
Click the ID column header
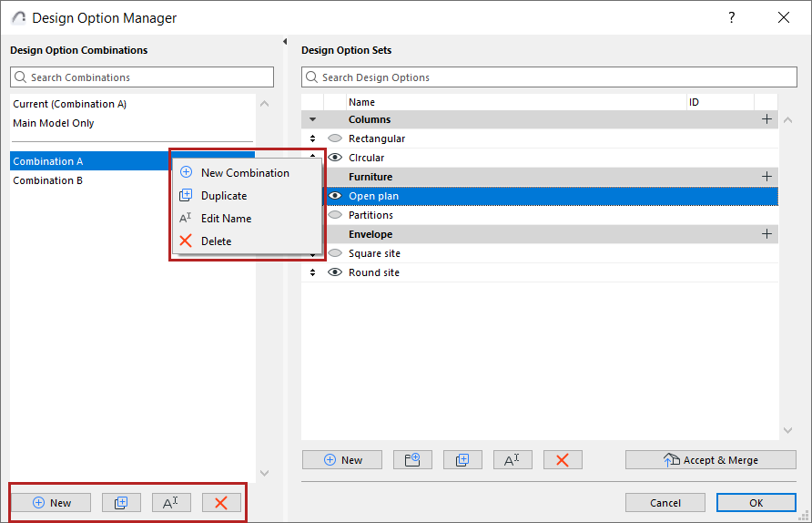720,102
